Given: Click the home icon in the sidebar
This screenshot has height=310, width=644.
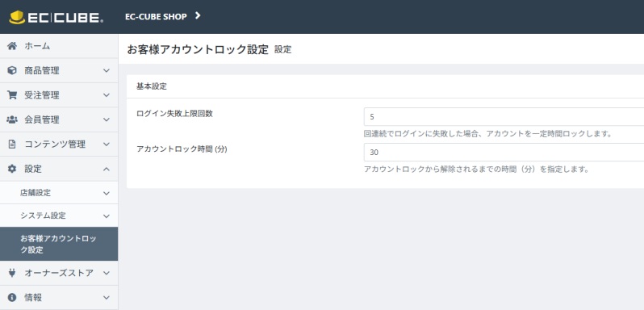Looking at the screenshot, I should pyautogui.click(x=12, y=46).
